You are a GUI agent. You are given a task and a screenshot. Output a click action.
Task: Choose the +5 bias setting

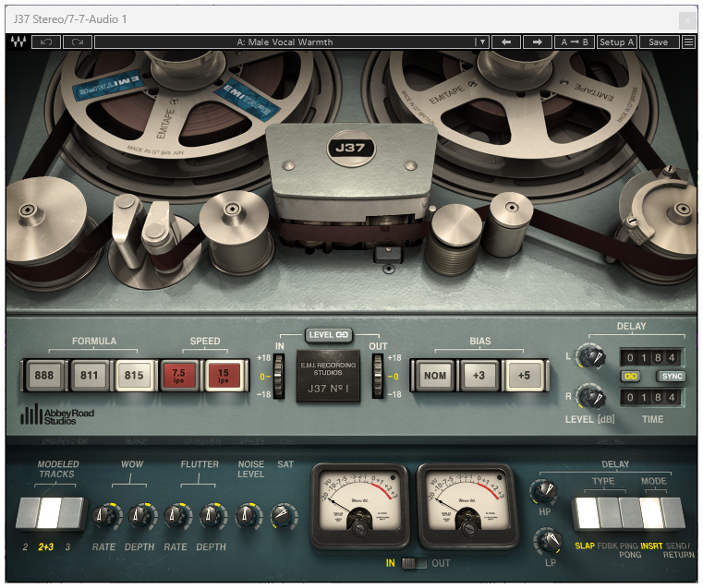pos(524,377)
